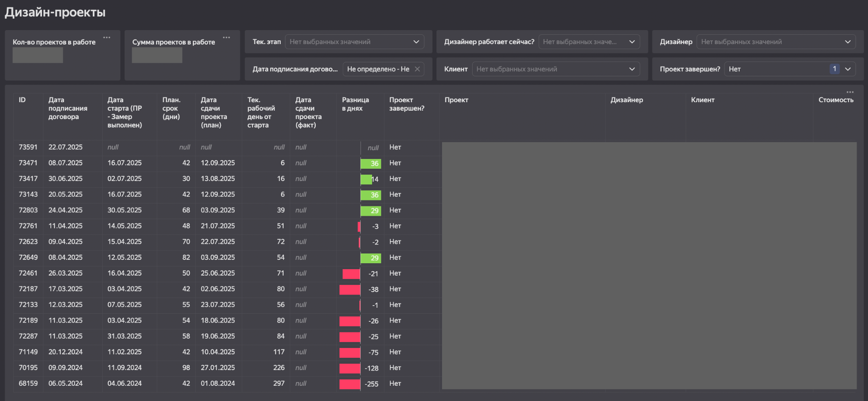Click the green 14 difference bar
This screenshot has width=868, height=401.
(x=366, y=179)
